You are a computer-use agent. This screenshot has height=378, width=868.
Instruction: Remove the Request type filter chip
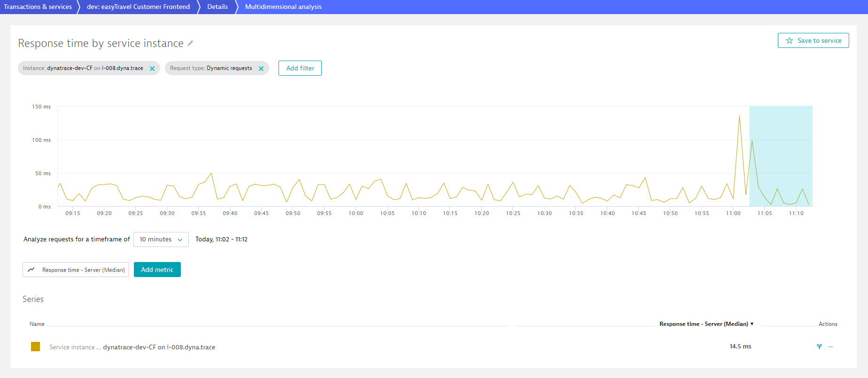pos(261,69)
